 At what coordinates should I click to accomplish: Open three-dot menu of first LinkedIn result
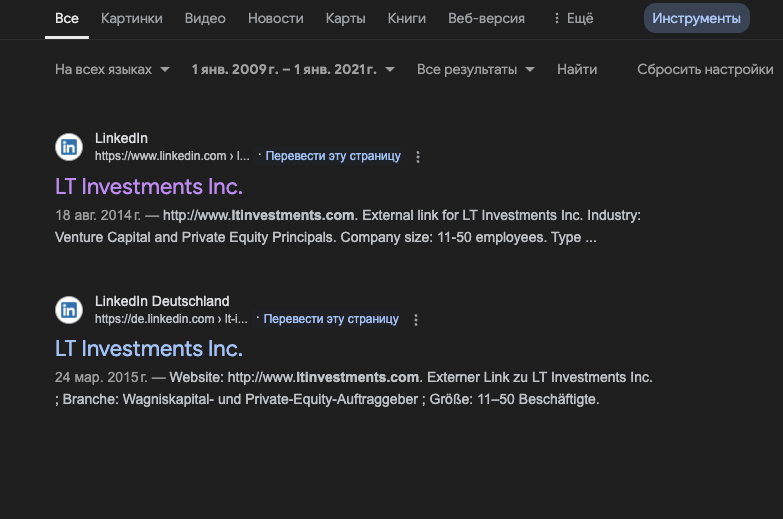pyautogui.click(x=418, y=157)
